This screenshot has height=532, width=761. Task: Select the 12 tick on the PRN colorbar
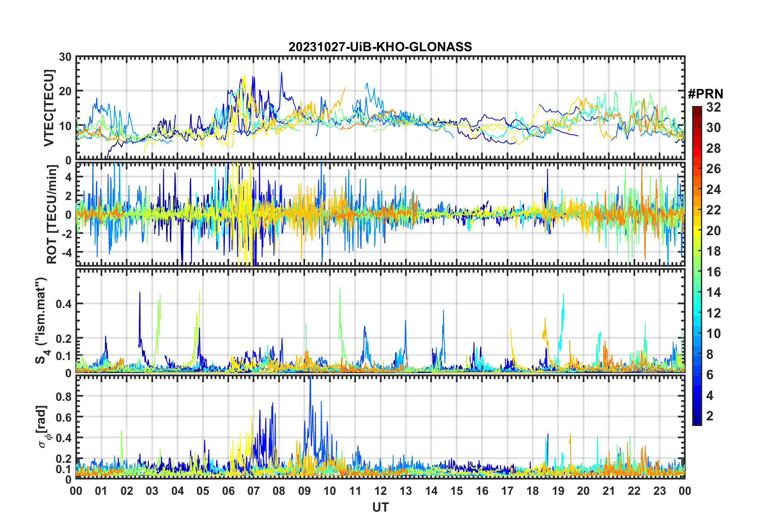[713, 313]
